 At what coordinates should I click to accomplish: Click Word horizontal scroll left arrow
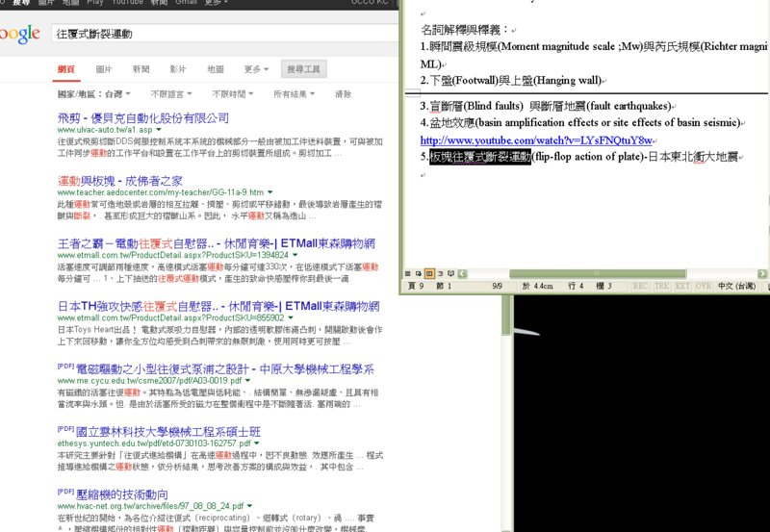click(x=463, y=274)
